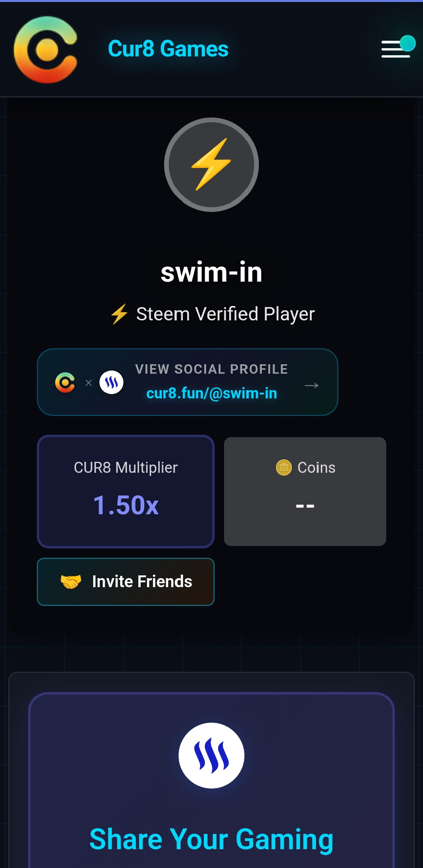Image resolution: width=423 pixels, height=868 pixels.
Task: Click the large Steem logo circle
Action: pyautogui.click(x=211, y=755)
